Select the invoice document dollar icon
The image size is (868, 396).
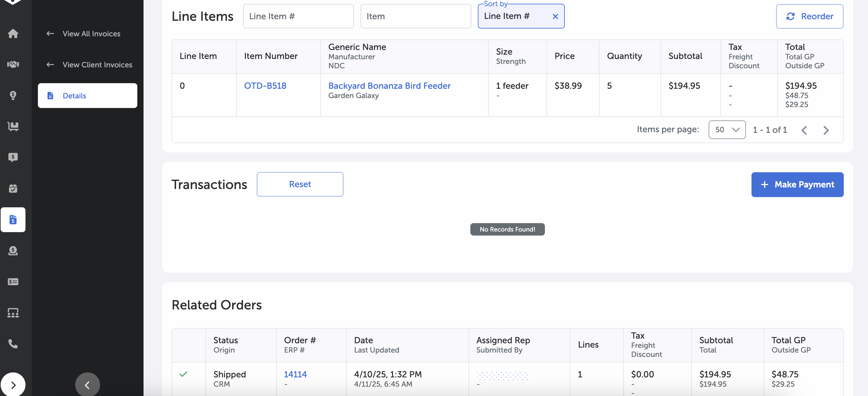(x=13, y=219)
